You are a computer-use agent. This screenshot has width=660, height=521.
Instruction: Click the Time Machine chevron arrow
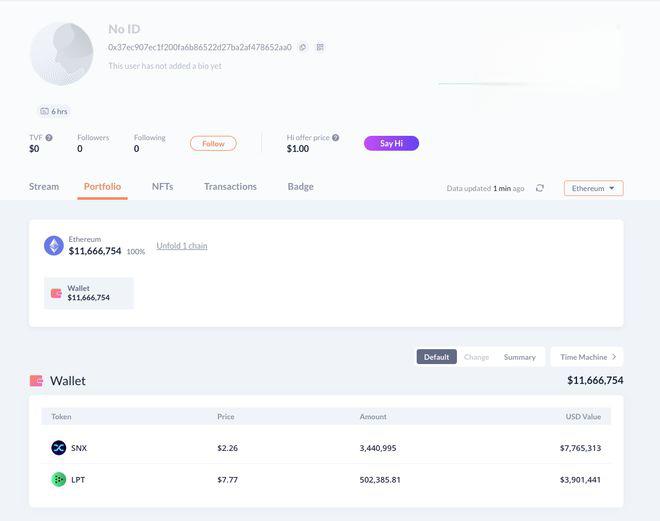click(614, 356)
